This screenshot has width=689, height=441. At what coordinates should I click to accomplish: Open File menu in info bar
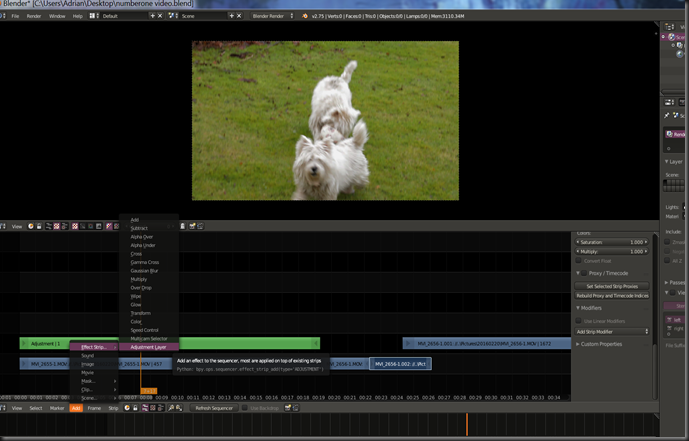15,16
